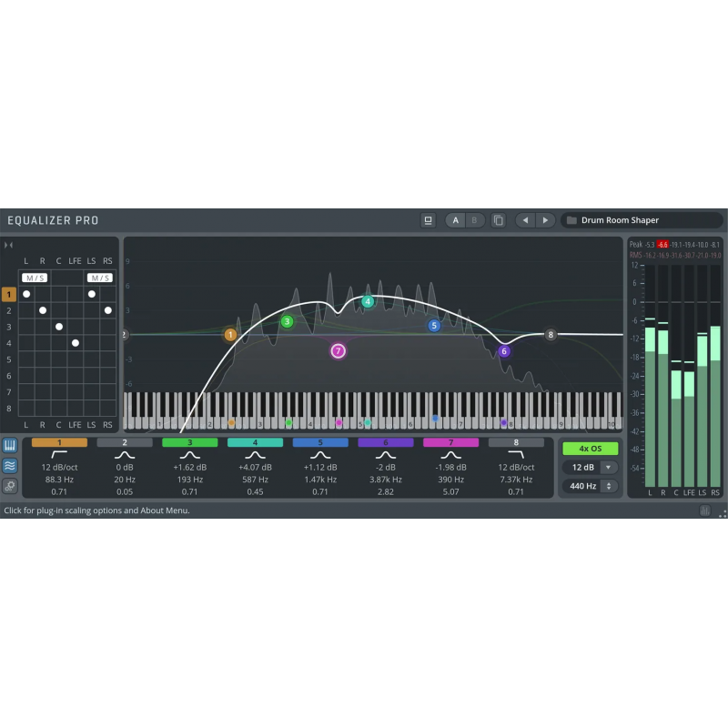Select EQ node 8 on the graph
The height and width of the screenshot is (728, 728).
551,334
